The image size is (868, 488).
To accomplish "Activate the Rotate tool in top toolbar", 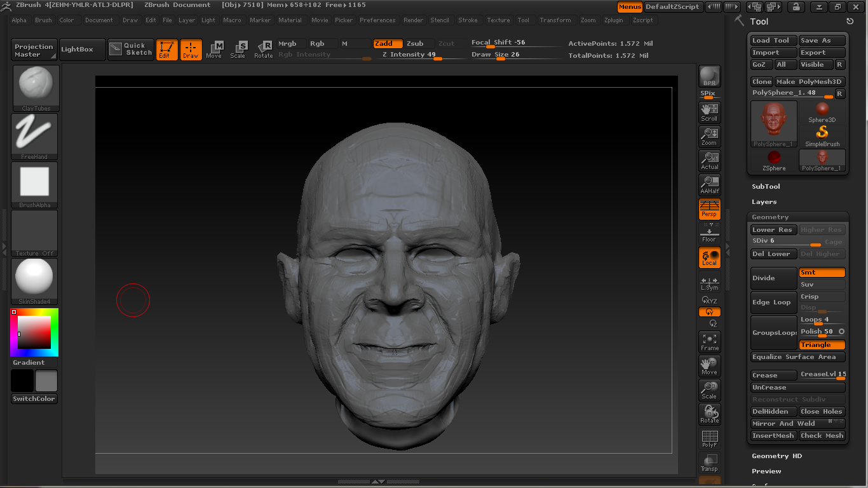I will coord(263,50).
